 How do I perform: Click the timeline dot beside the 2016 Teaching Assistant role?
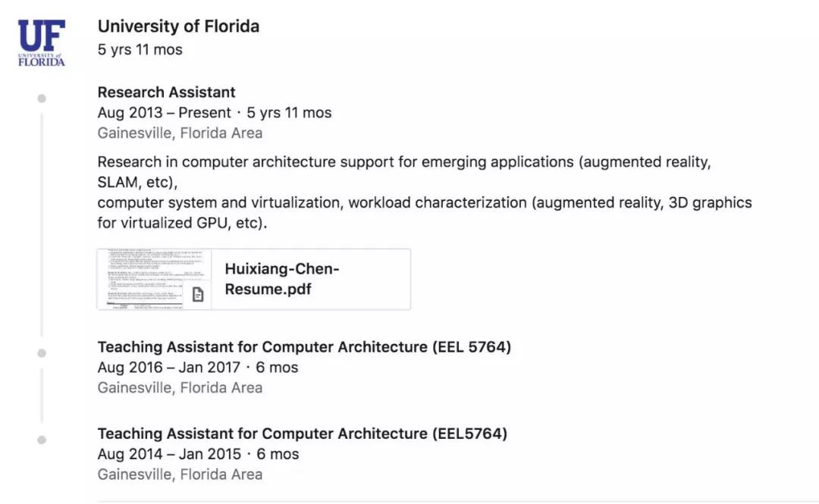coord(42,353)
